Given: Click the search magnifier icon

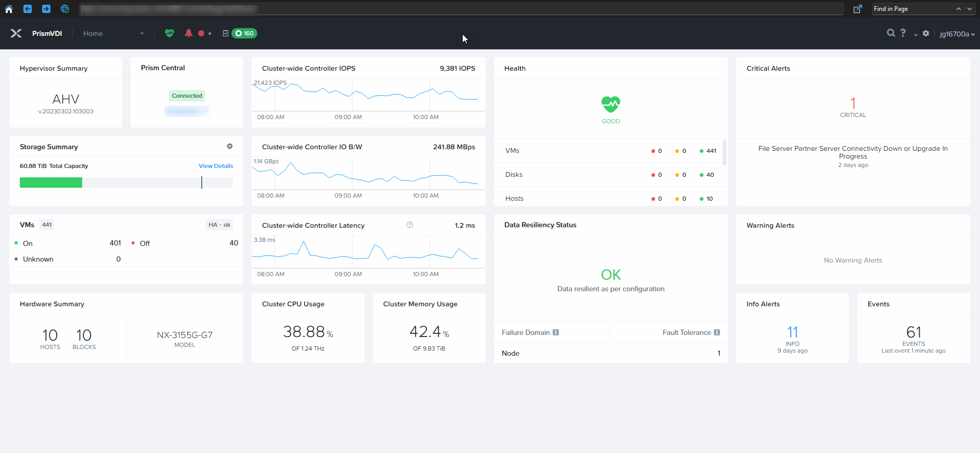Looking at the screenshot, I should pyautogui.click(x=891, y=33).
